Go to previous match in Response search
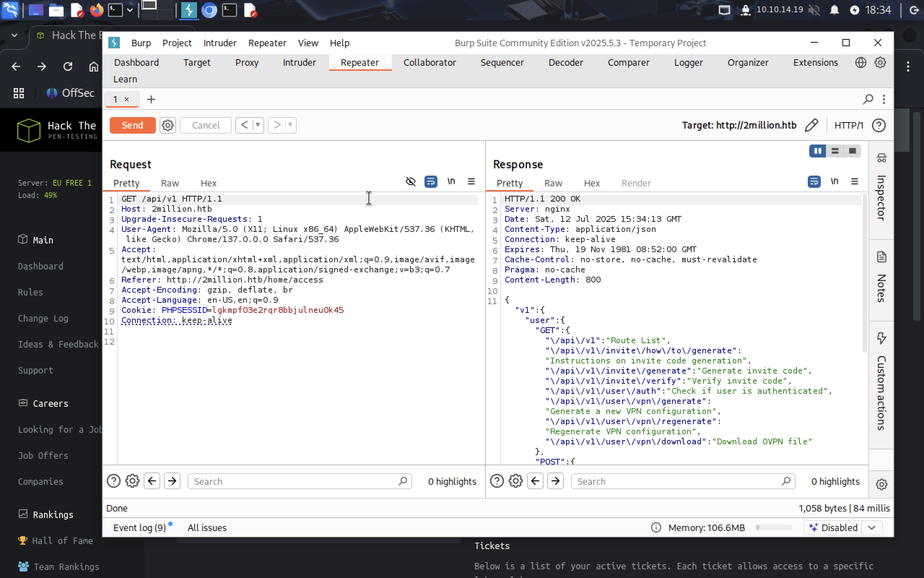The height and width of the screenshot is (578, 924). click(535, 481)
